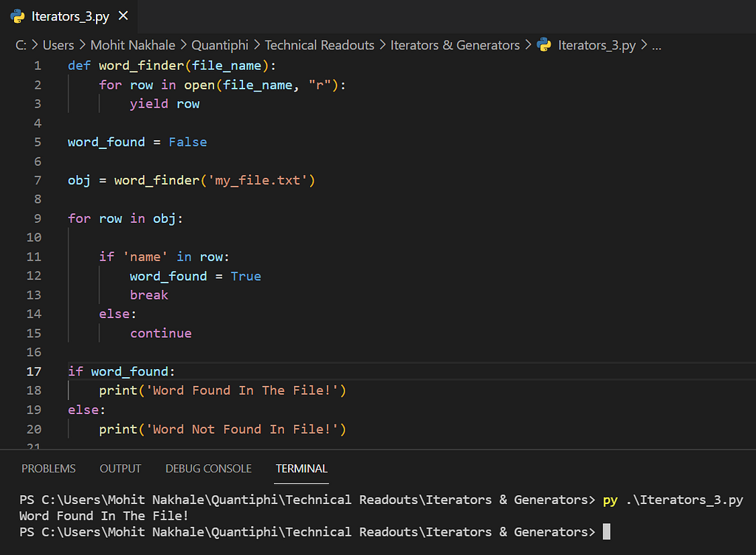The width and height of the screenshot is (756, 555).
Task: Click the breadcrumb ellipsis symbol item
Action: 656,45
